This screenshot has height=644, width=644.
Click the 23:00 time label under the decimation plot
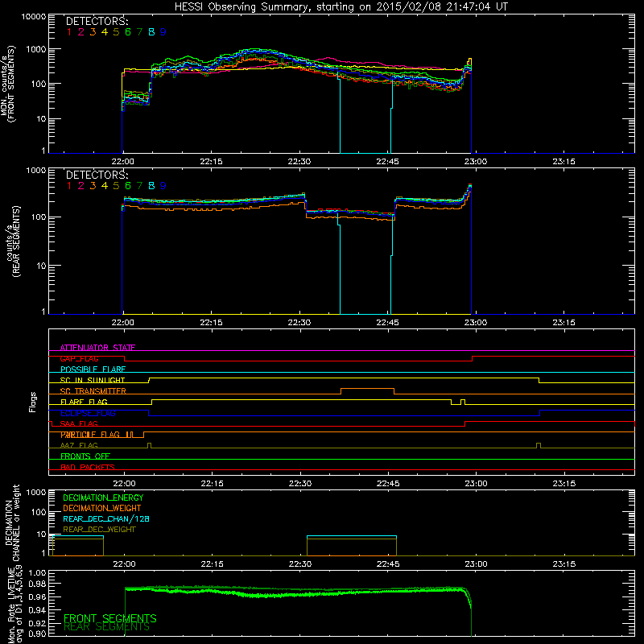(476, 564)
